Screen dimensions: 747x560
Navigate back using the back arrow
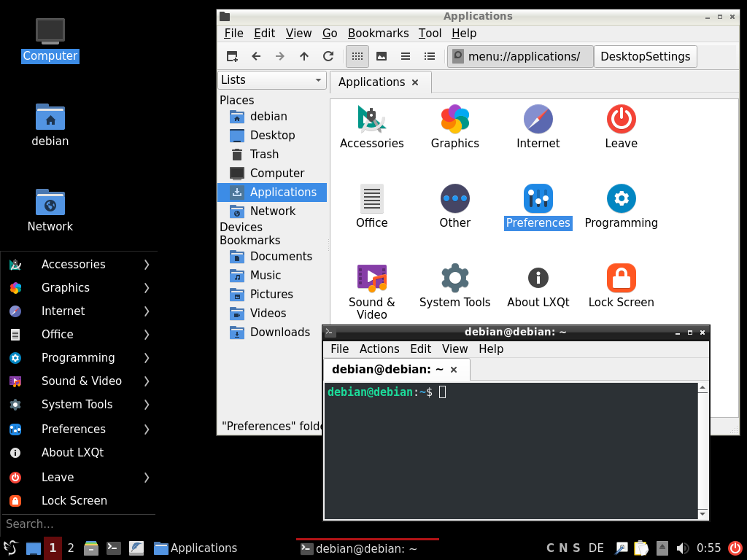click(256, 56)
